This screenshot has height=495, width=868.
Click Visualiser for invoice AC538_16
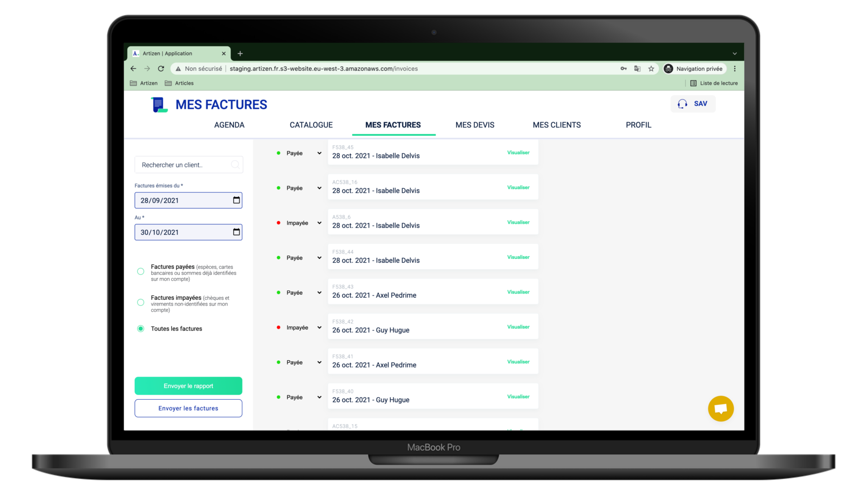coord(518,187)
